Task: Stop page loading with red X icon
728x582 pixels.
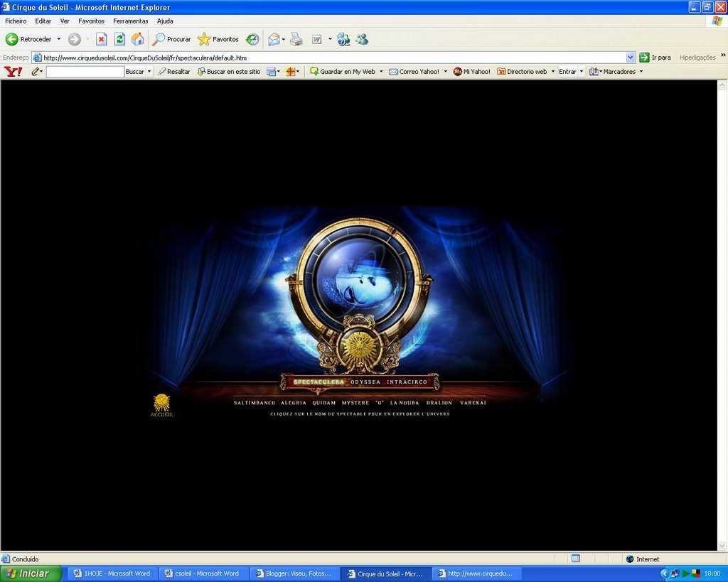Action: click(x=101, y=40)
